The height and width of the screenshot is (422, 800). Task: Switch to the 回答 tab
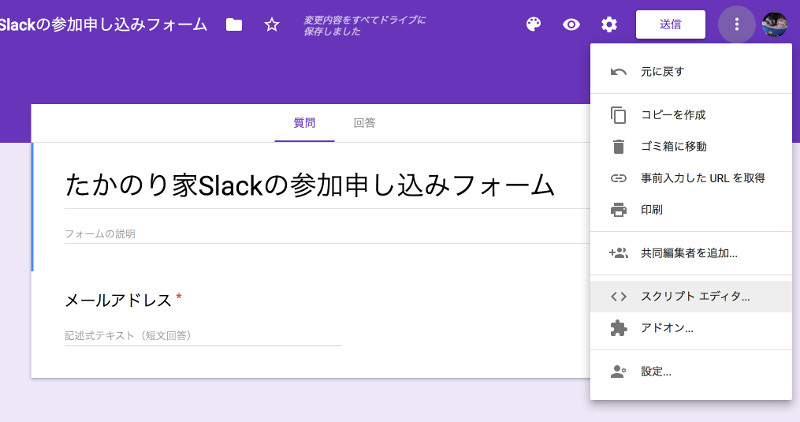tap(364, 123)
